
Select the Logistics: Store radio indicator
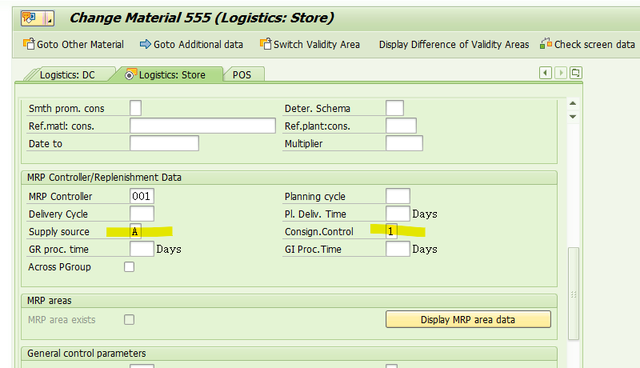click(x=129, y=75)
